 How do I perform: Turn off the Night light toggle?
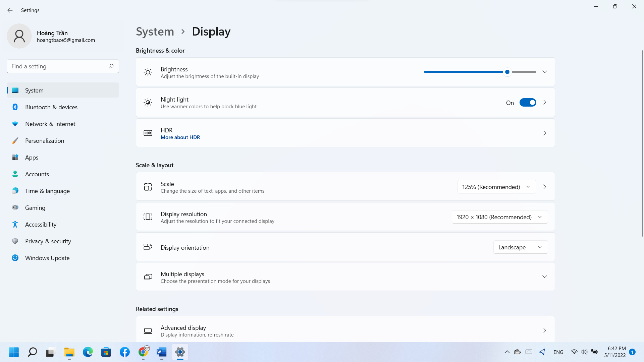(528, 103)
